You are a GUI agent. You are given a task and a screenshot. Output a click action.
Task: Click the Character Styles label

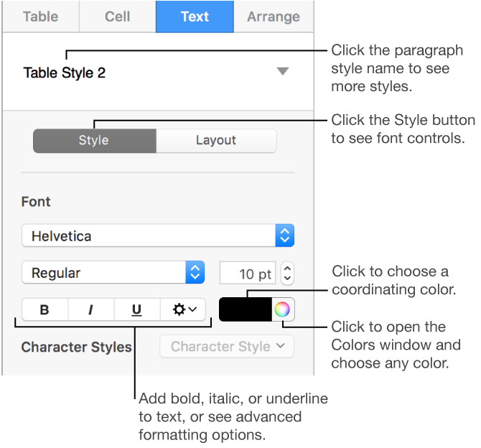click(76, 347)
